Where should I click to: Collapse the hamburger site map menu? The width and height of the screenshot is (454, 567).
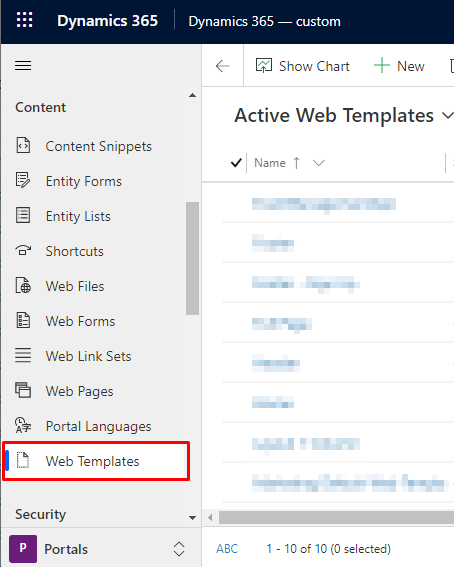point(23,66)
